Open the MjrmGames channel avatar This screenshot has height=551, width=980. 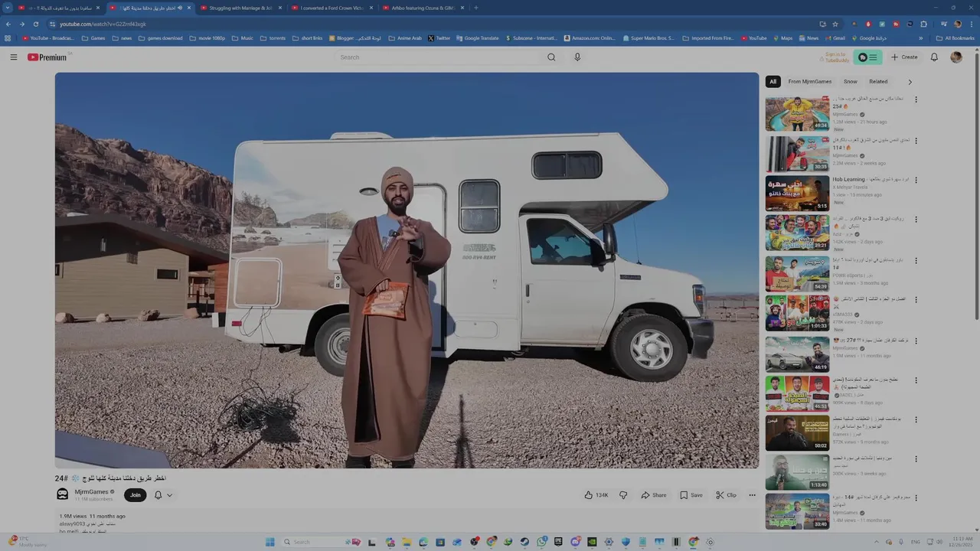63,494
